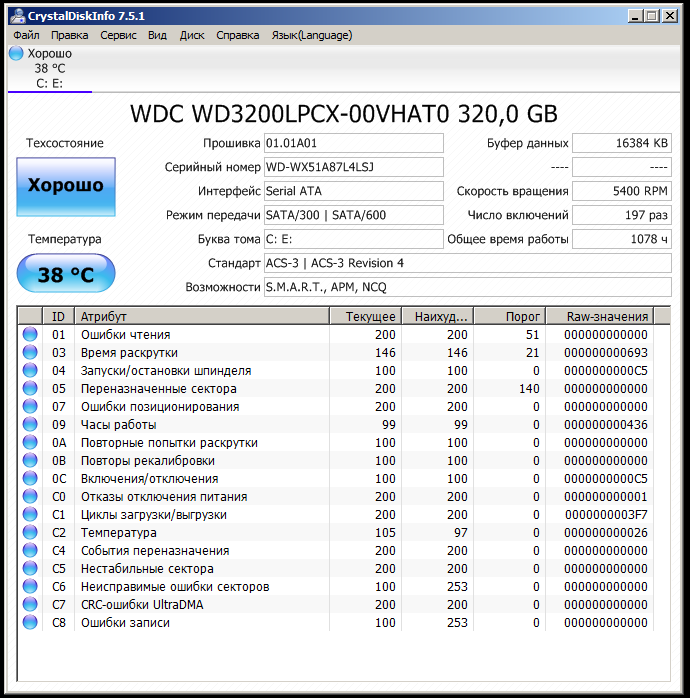This screenshot has width=690, height=698.
Task: Click status orb for Температура C2 row
Action: (30, 532)
